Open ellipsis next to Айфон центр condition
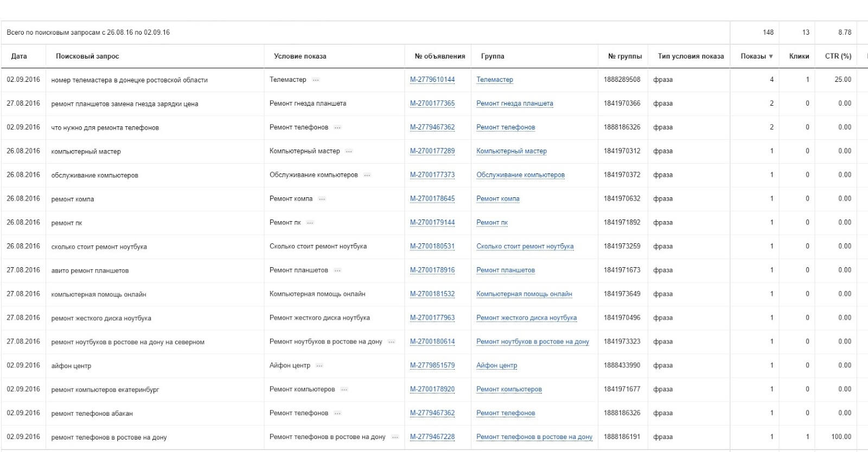 (x=320, y=366)
